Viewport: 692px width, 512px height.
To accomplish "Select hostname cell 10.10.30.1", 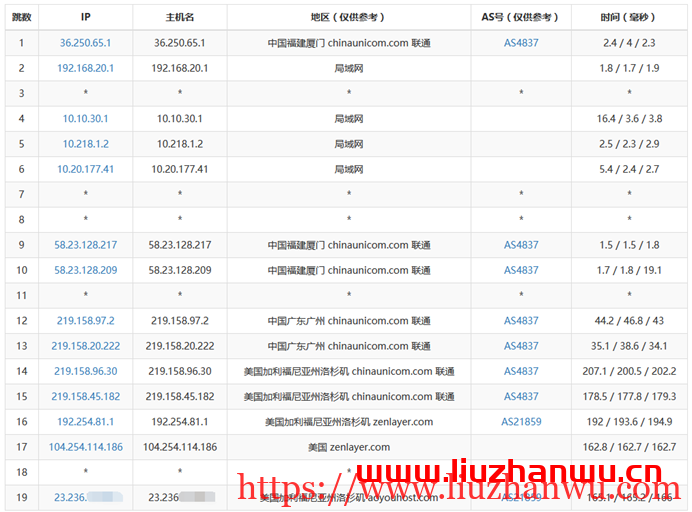I will pos(180,118).
